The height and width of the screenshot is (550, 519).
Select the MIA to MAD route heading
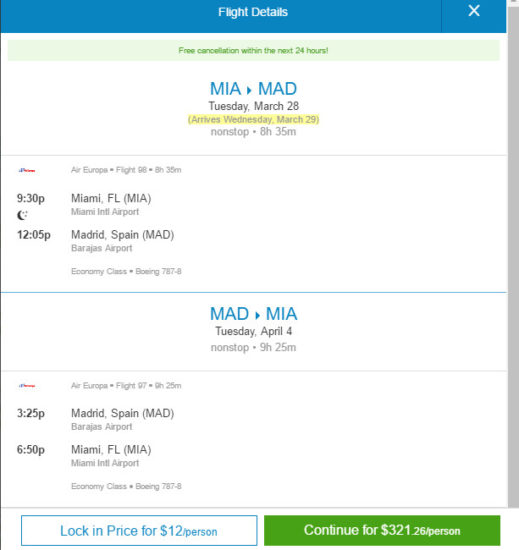coord(253,89)
